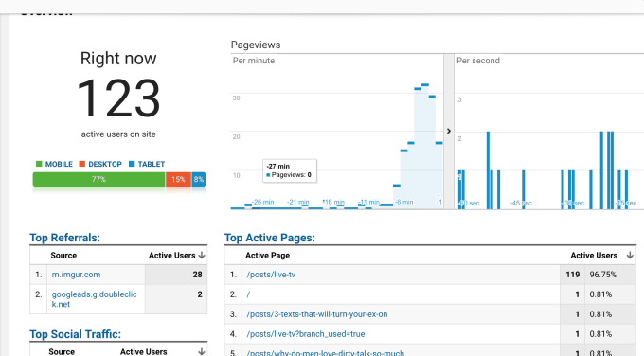Click the Per minute chart label
Image resolution: width=644 pixels, height=356 pixels.
(254, 61)
